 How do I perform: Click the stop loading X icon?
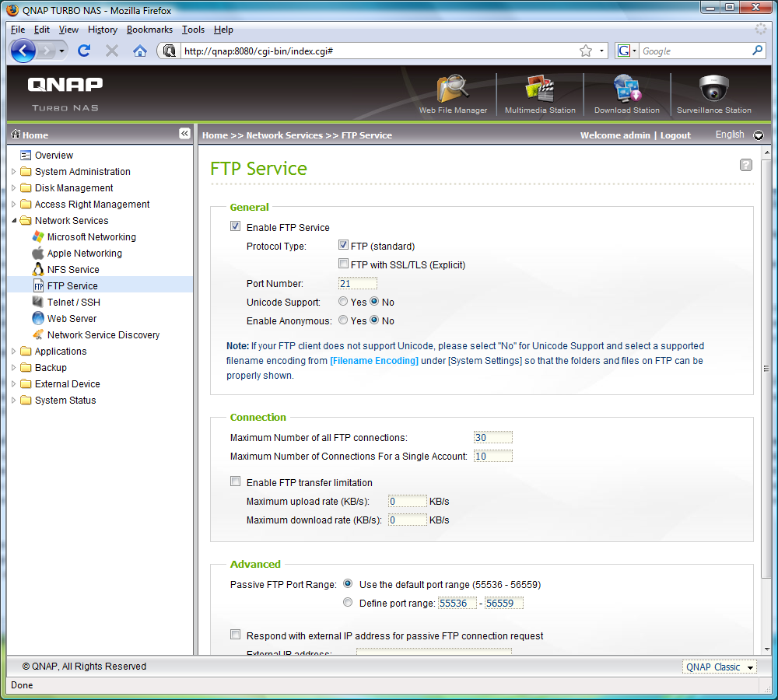click(112, 51)
